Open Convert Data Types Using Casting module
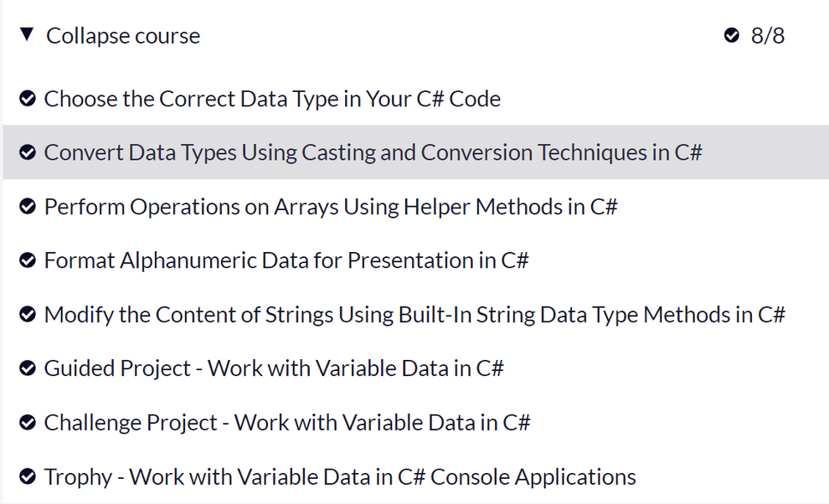829x504 pixels. click(373, 153)
